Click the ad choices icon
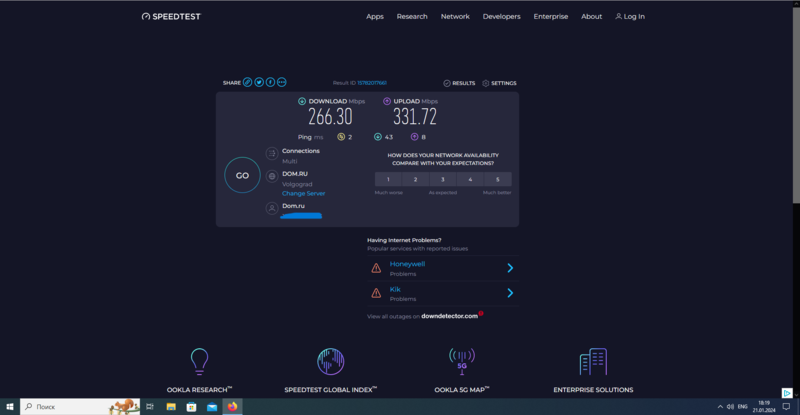The width and height of the screenshot is (800, 415). [x=787, y=393]
